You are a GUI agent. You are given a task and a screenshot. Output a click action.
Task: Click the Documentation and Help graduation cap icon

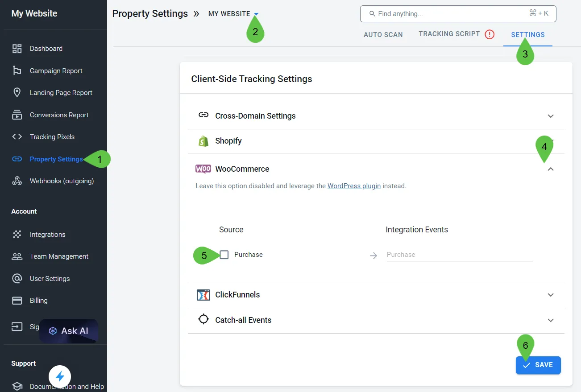click(x=17, y=386)
